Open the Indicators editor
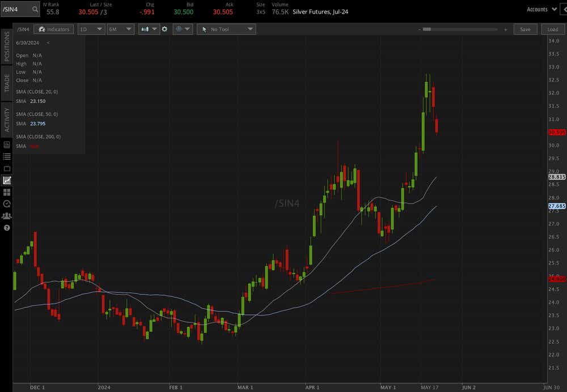This screenshot has width=567, height=392. 53,29
